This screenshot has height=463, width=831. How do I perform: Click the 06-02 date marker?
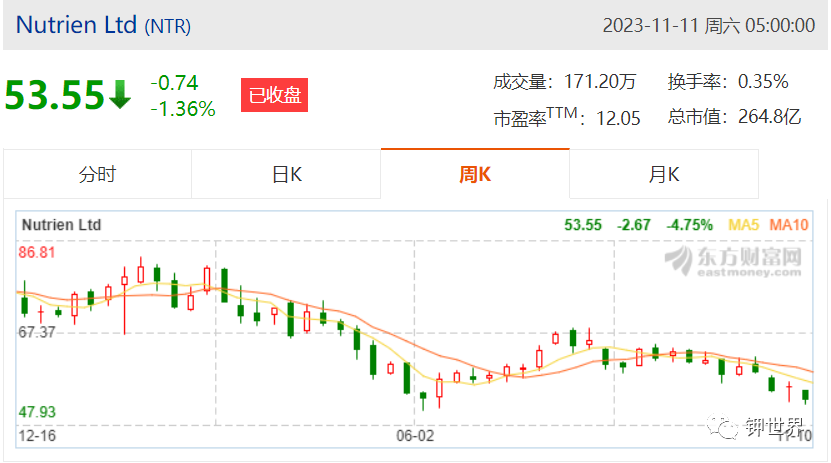coord(415,436)
